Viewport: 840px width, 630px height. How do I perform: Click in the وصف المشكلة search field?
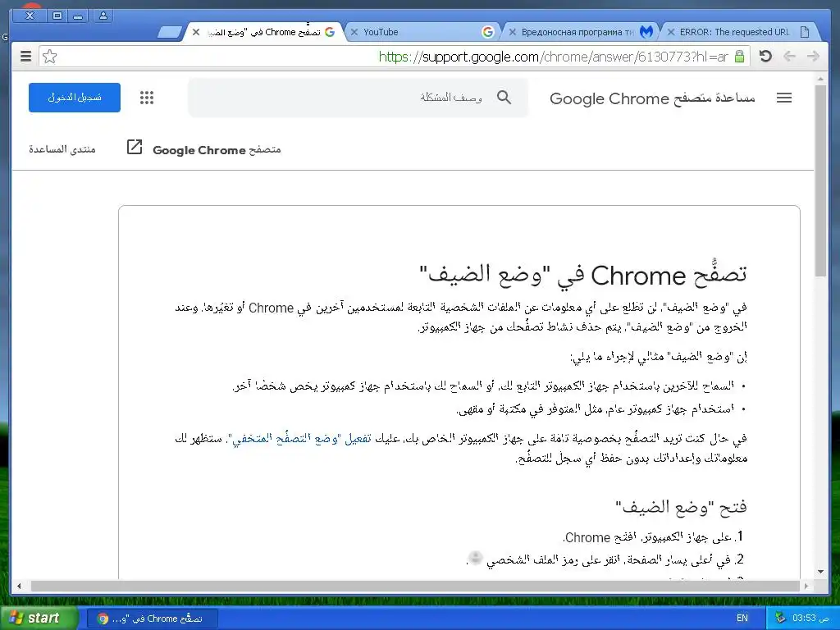358,98
